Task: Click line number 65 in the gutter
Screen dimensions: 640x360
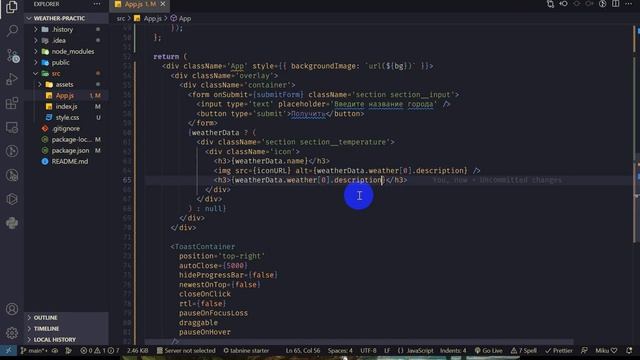Action: click(127, 180)
